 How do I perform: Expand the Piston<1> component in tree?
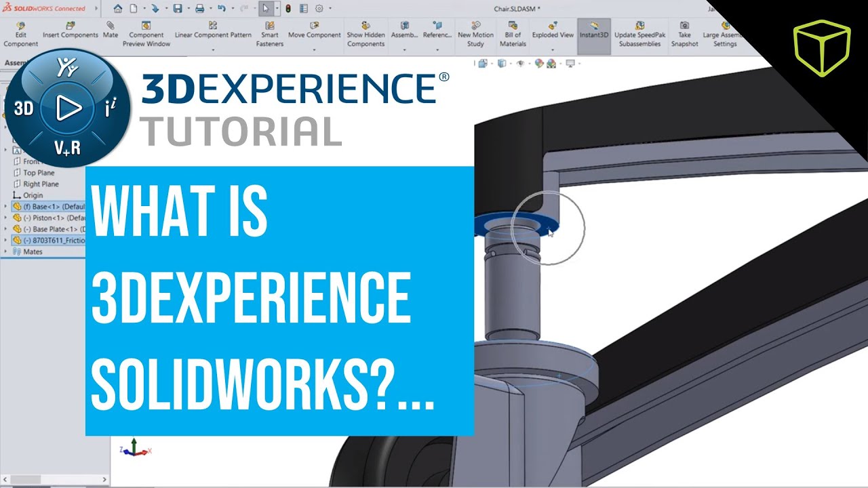[x=6, y=218]
